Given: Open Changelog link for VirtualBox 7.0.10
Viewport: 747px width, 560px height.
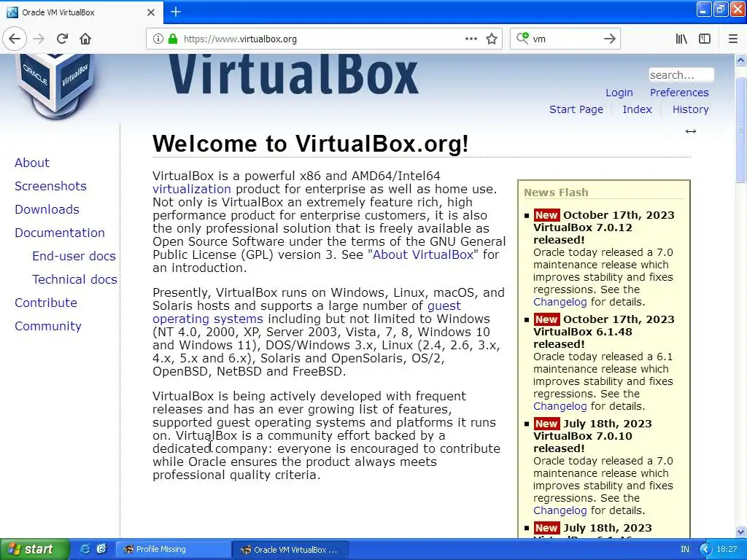Looking at the screenshot, I should point(560,510).
